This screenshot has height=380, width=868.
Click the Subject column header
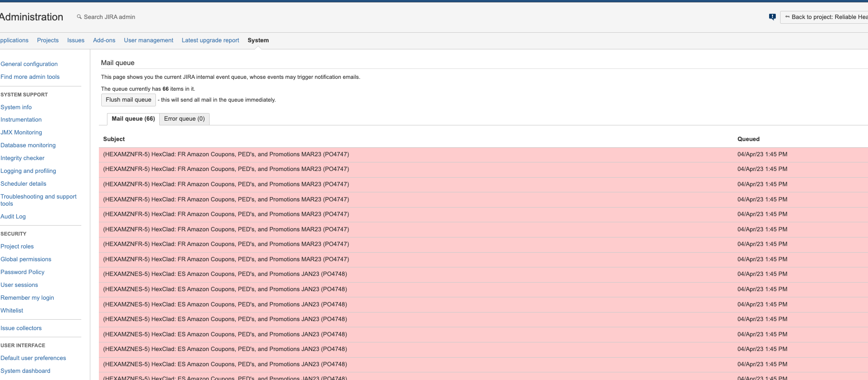[114, 139]
